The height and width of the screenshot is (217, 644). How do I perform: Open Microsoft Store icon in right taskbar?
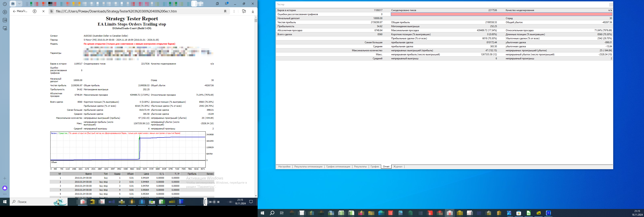pos(519,213)
